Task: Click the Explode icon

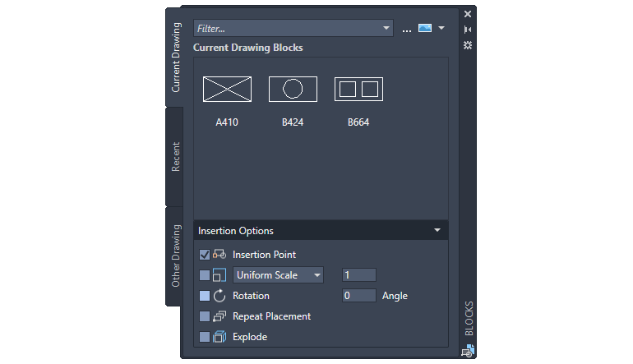Action: click(219, 337)
